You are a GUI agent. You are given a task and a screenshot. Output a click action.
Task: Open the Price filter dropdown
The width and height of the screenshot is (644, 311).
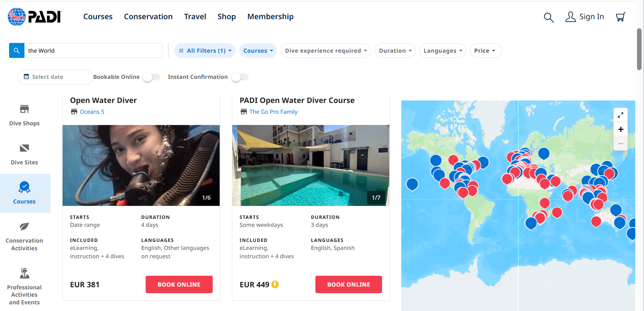[485, 51]
